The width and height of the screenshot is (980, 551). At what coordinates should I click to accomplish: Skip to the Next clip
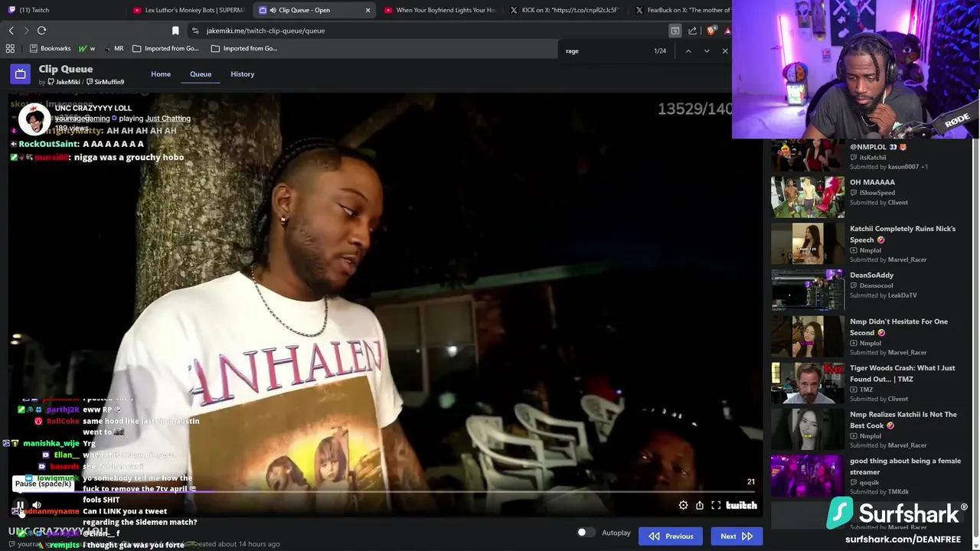pyautogui.click(x=736, y=536)
